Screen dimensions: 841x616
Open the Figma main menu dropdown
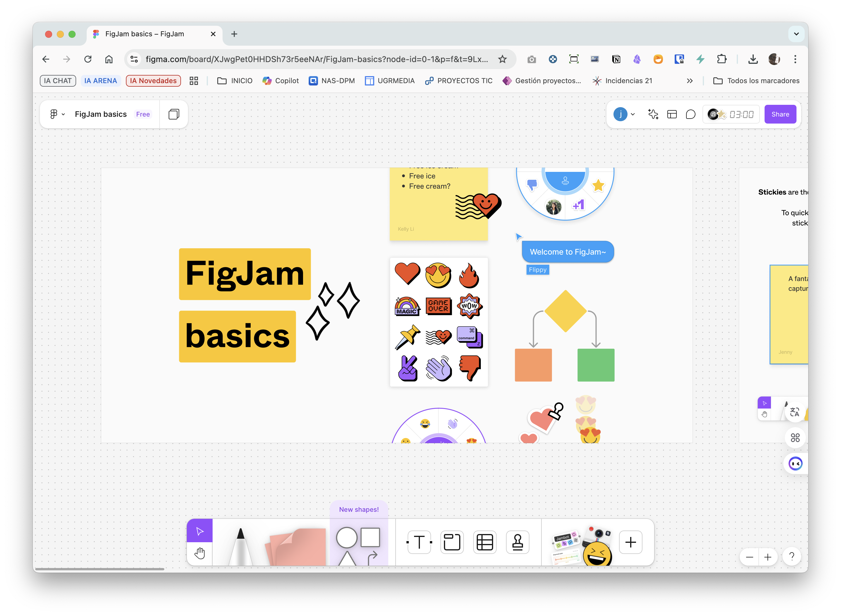click(x=57, y=114)
